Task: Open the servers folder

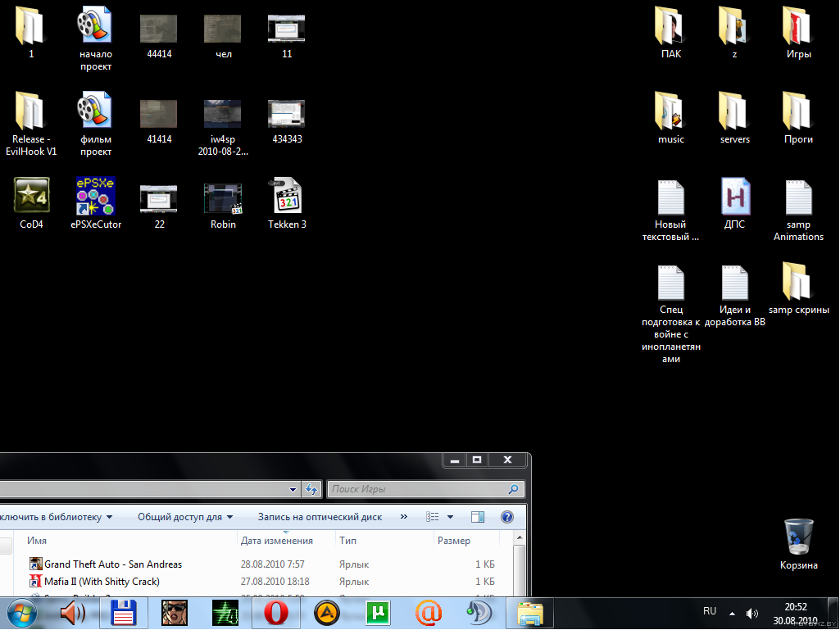Action: (733, 111)
